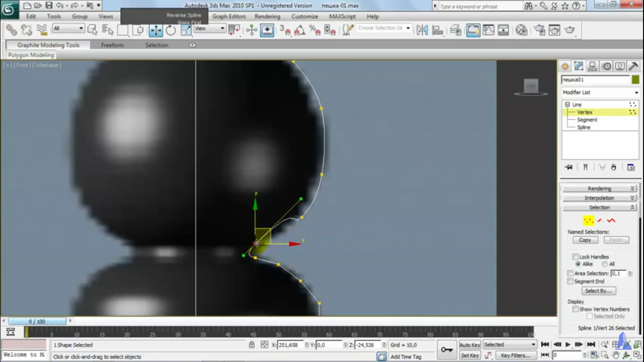The height and width of the screenshot is (362, 644).
Task: Click the Unlink Selection tool
Action: pyautogui.click(x=26, y=30)
